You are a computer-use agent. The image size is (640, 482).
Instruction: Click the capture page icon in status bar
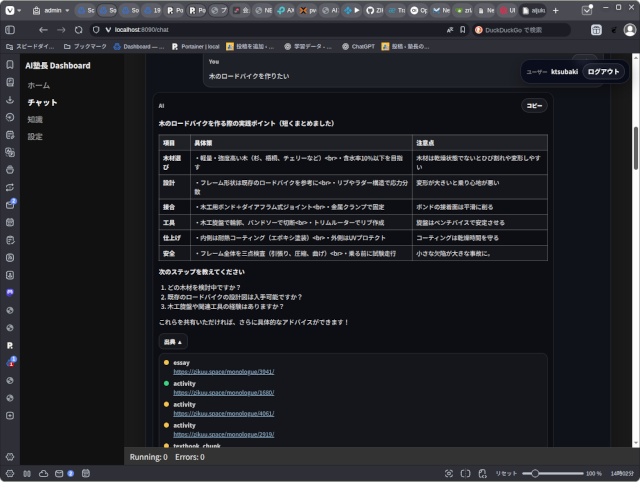[449, 472]
